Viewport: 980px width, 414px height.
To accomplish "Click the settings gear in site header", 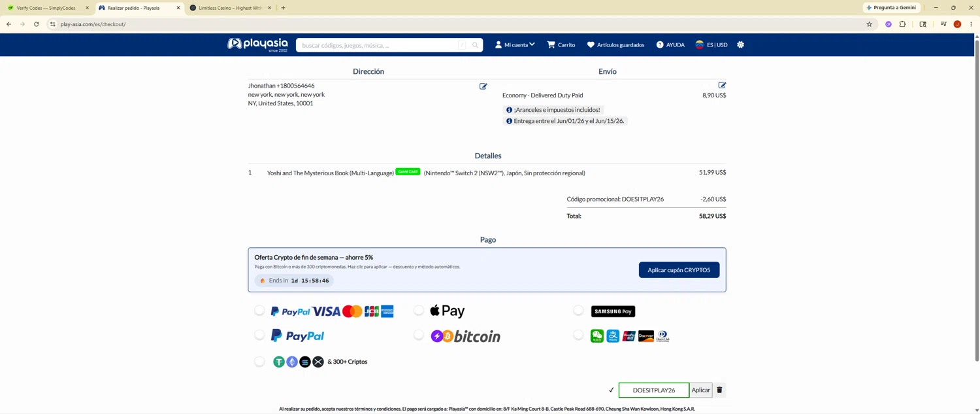I will 740,44.
